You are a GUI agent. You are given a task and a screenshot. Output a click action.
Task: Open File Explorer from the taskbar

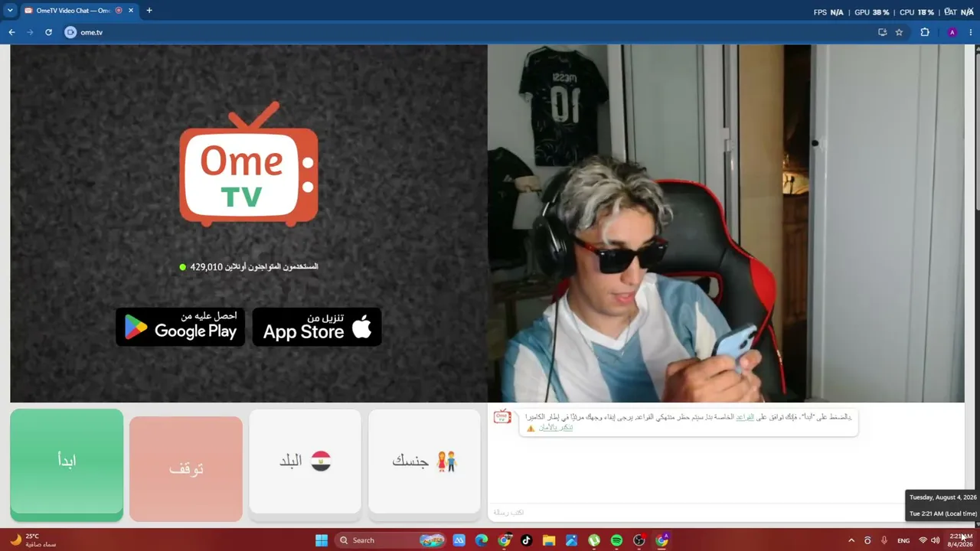548,540
